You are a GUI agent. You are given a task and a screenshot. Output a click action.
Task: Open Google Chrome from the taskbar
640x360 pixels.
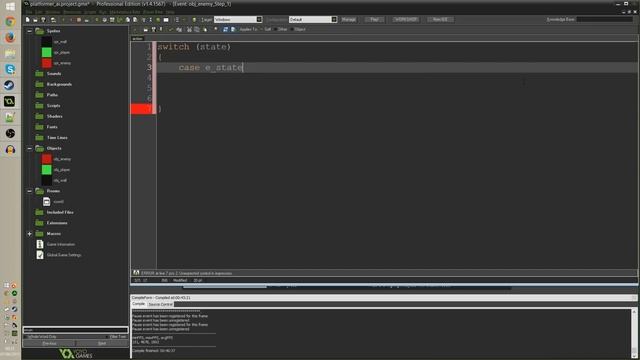[10, 22]
